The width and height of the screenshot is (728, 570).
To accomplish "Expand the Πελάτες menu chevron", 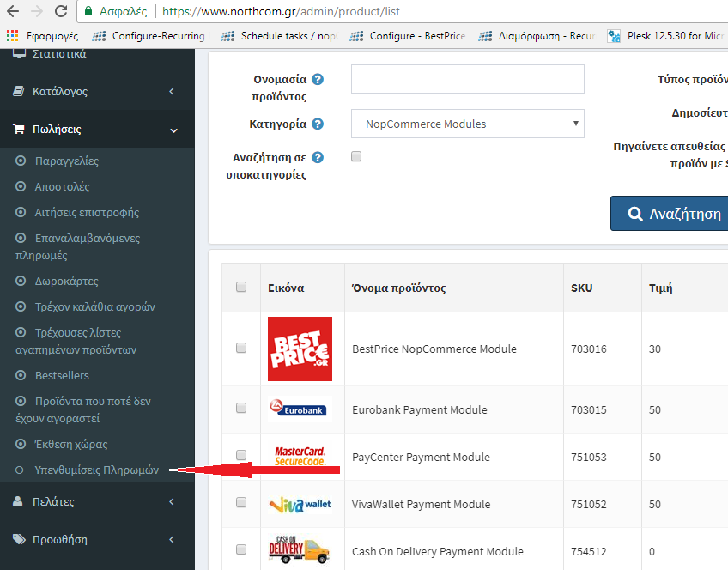I will (172, 502).
